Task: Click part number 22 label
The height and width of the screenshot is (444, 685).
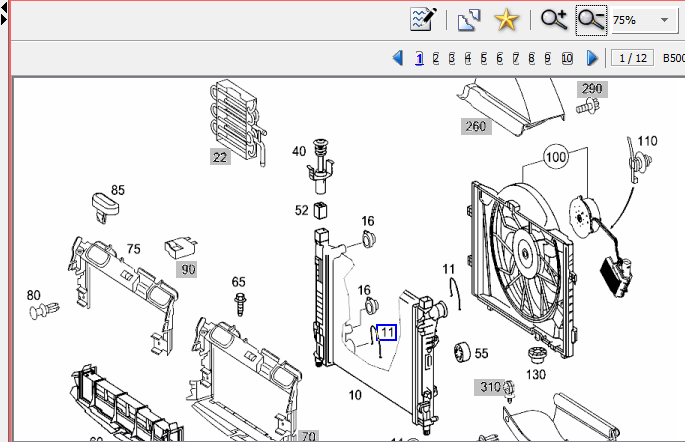Action: (220, 156)
